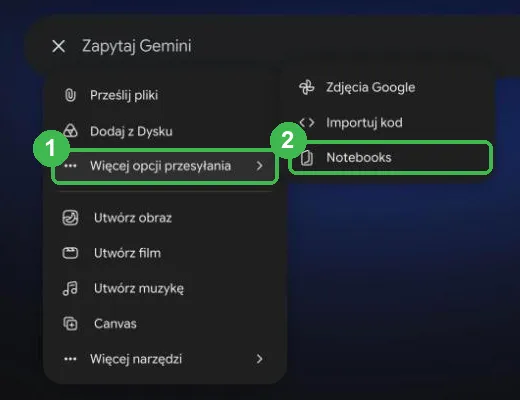The height and width of the screenshot is (400, 520).
Task: Click the clapperboard icon beside Utwórz film
Action: [70, 253]
